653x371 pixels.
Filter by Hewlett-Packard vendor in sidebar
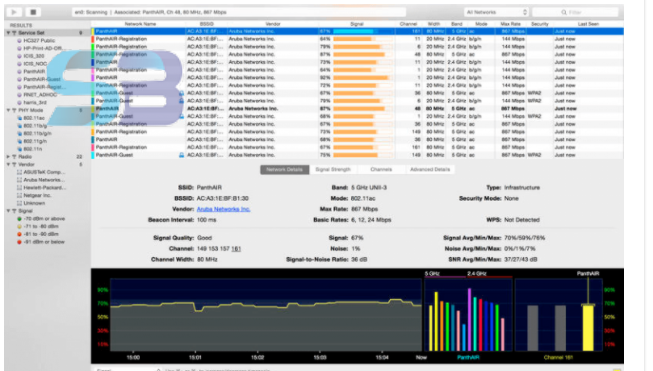[x=45, y=188]
